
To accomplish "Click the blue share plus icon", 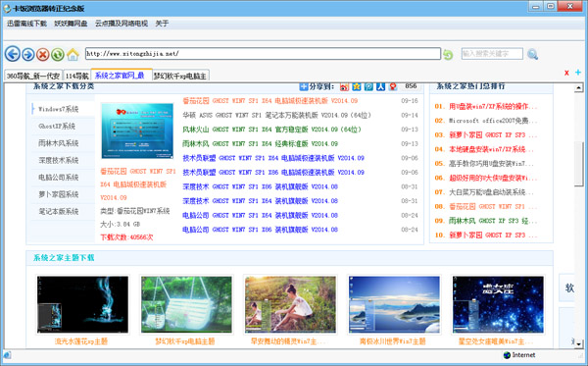I will [304, 86].
